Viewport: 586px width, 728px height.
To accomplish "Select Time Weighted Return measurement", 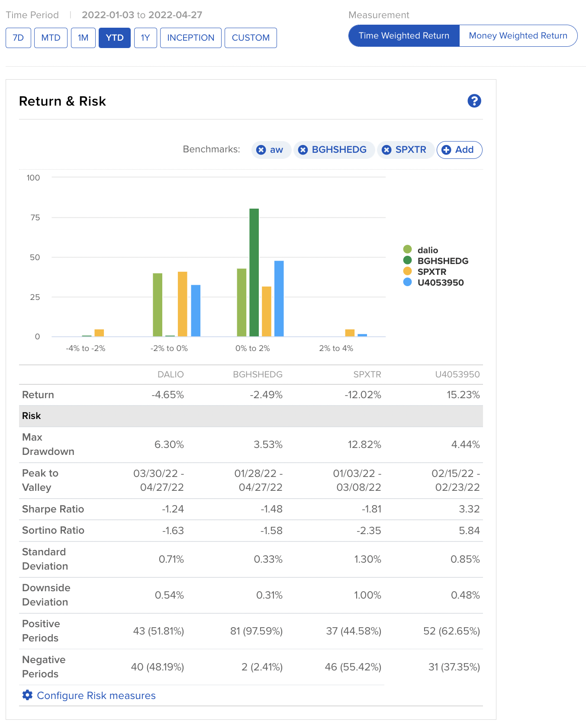I will [404, 36].
